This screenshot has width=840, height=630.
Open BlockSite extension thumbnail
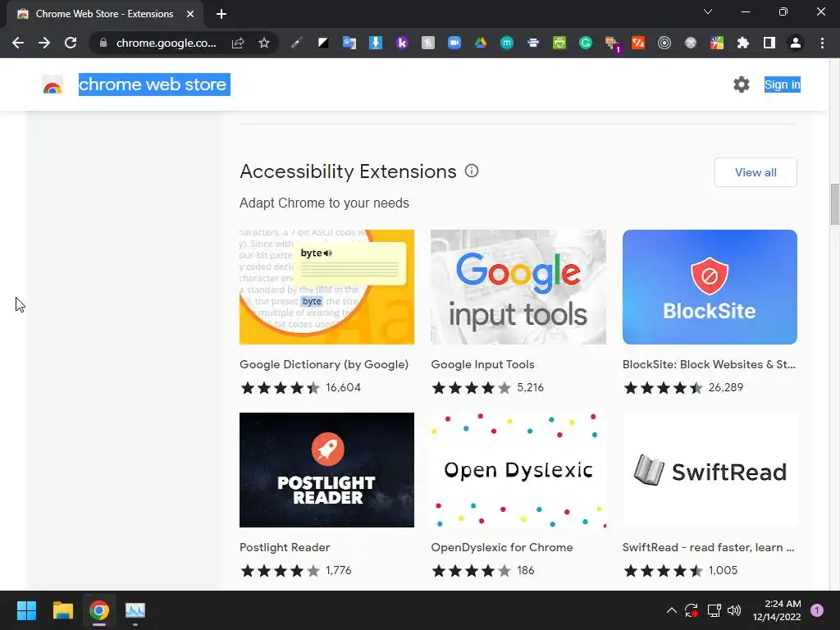710,287
